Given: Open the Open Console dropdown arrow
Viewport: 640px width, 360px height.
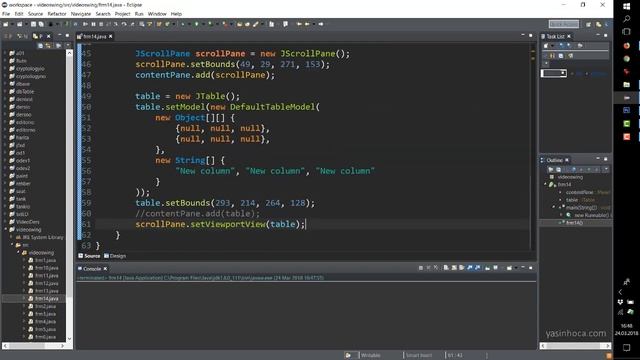Looking at the screenshot, I should click(x=516, y=268).
